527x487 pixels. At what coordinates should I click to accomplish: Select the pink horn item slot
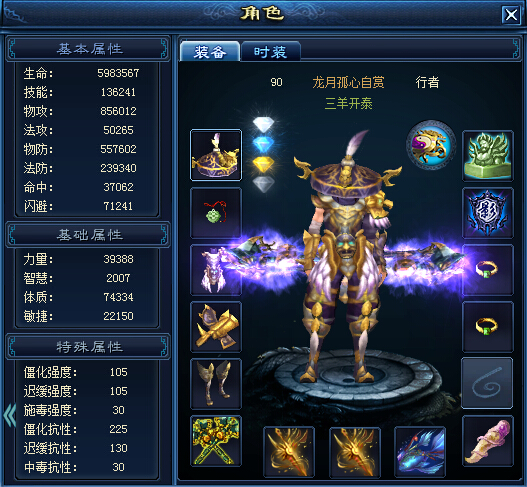488,441
